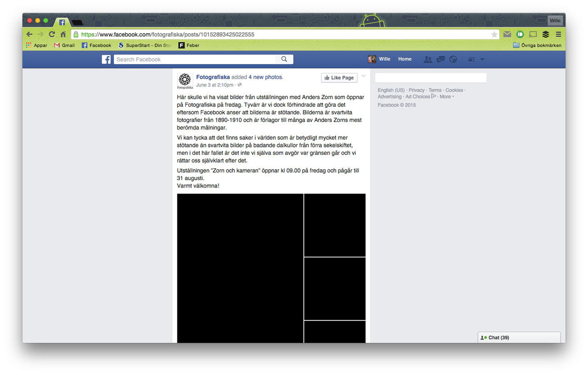Open the Cookies footer link
588x375 pixels.
pos(454,90)
